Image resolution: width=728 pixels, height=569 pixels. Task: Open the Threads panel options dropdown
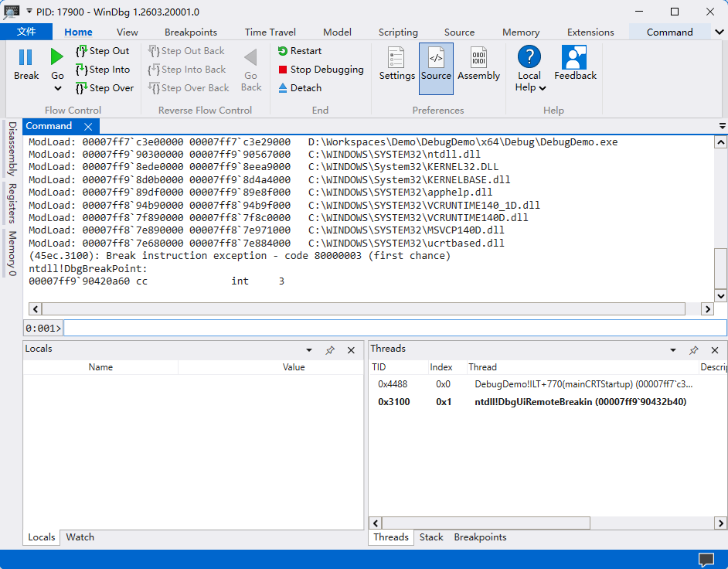673,350
